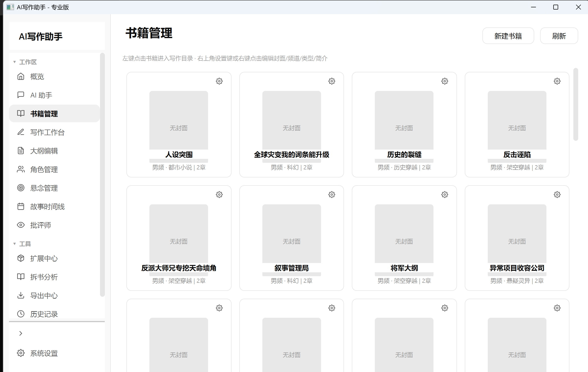Screen dimensions: 588x372
Task: Click the 写作工作台 pen icon
Action: 21,132
